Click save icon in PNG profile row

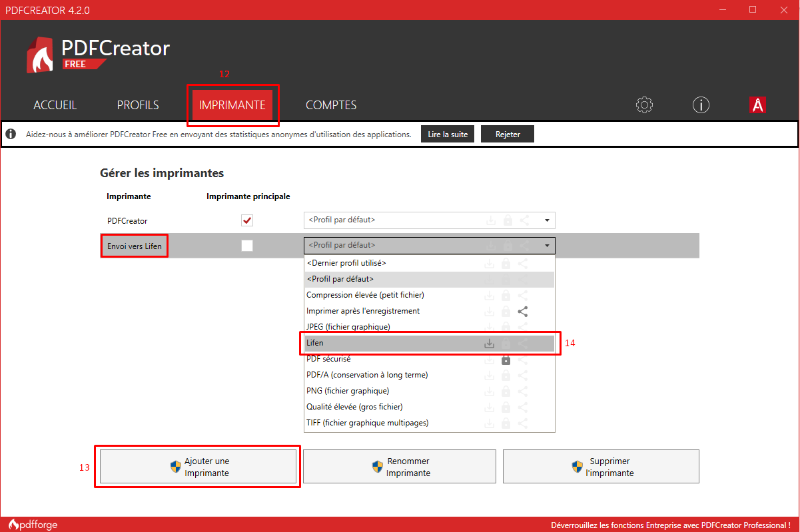[490, 391]
